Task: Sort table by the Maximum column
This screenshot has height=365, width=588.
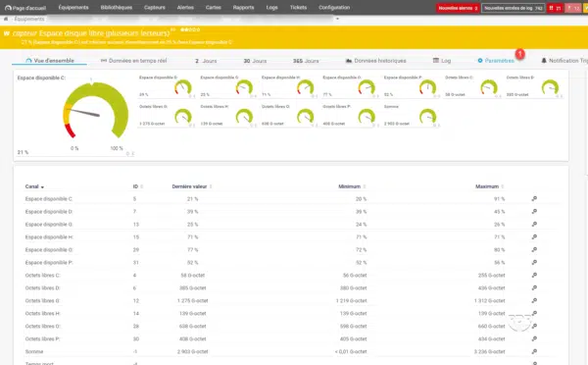Action: pos(489,186)
